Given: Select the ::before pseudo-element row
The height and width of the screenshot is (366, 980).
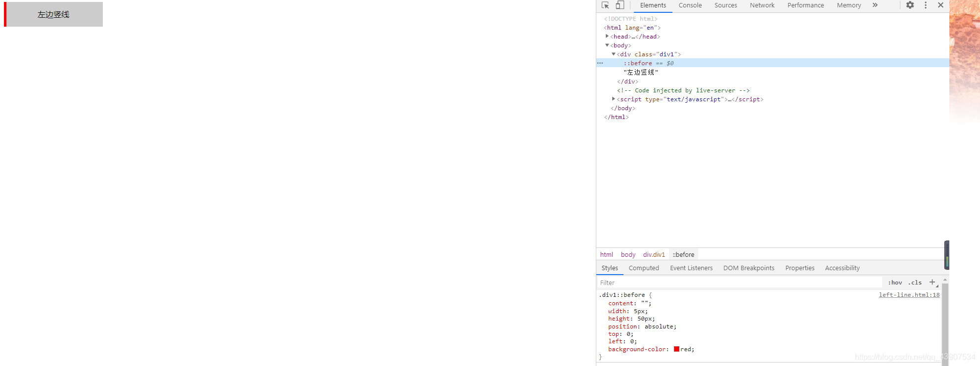Looking at the screenshot, I should coord(772,63).
